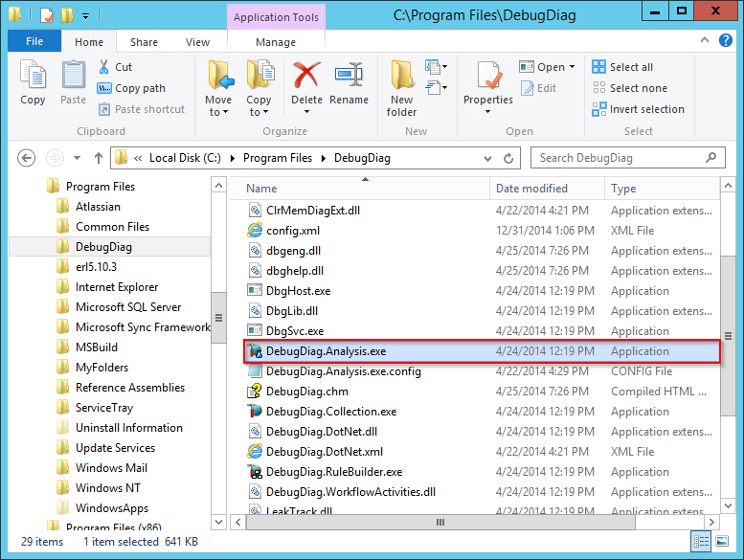This screenshot has height=560, width=744.
Task: Click the Paste clipboard icon
Action: coord(74,81)
